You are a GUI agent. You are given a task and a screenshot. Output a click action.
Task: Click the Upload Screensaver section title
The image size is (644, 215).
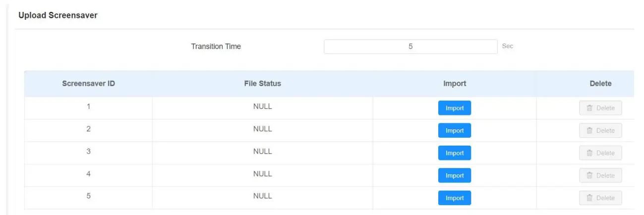click(58, 15)
